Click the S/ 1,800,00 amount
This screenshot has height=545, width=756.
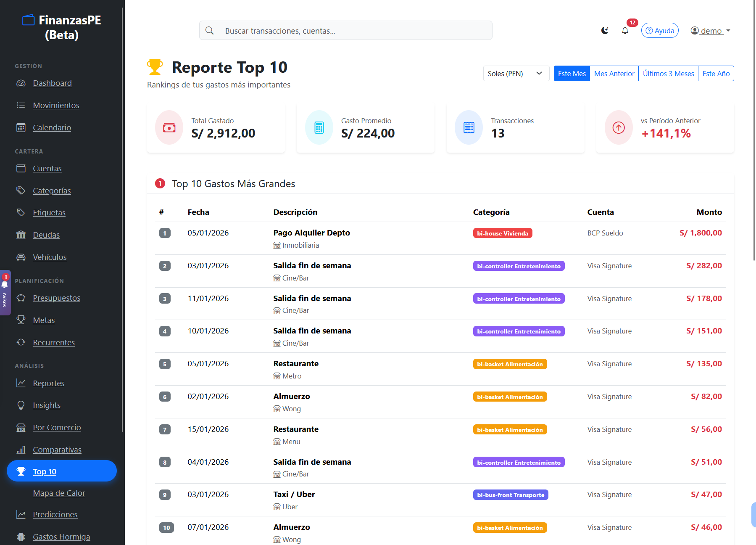701,233
